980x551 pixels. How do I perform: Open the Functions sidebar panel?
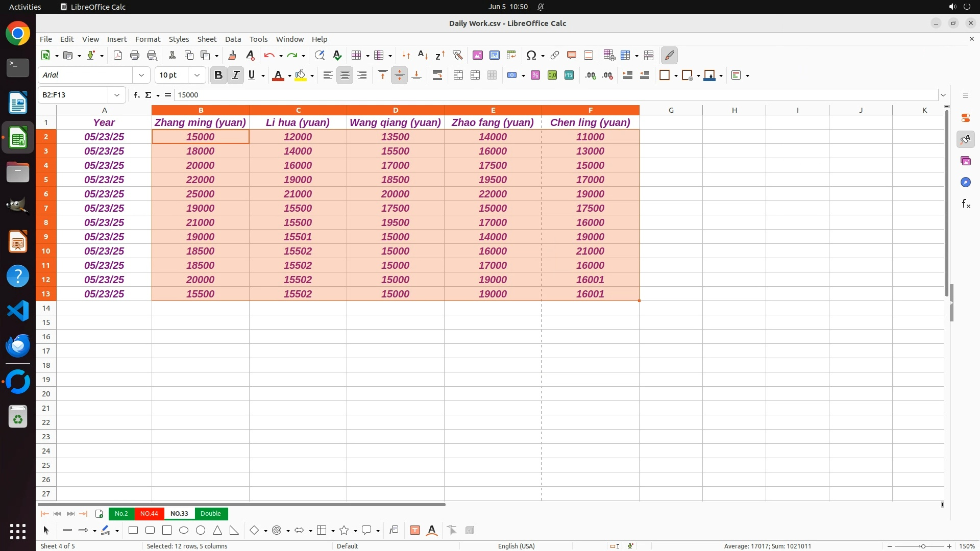coord(966,204)
